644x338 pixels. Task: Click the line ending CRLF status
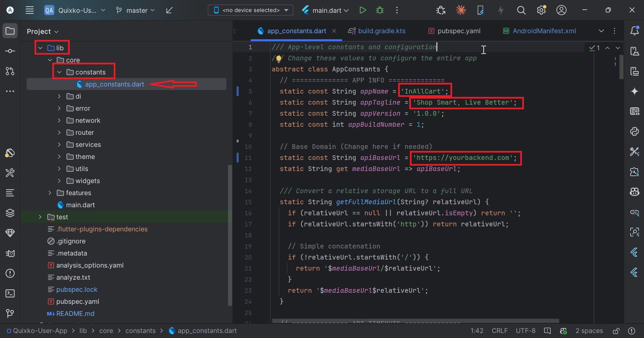point(499,331)
